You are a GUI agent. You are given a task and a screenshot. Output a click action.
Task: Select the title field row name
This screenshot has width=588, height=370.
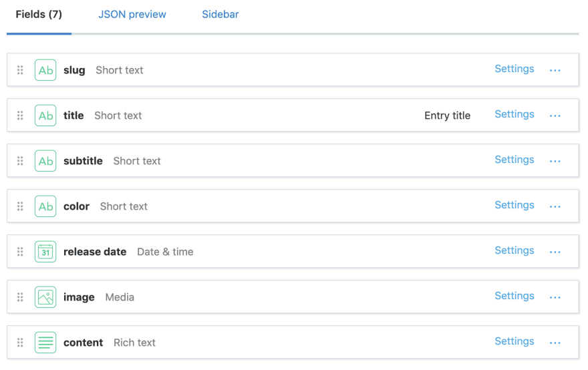[73, 116]
